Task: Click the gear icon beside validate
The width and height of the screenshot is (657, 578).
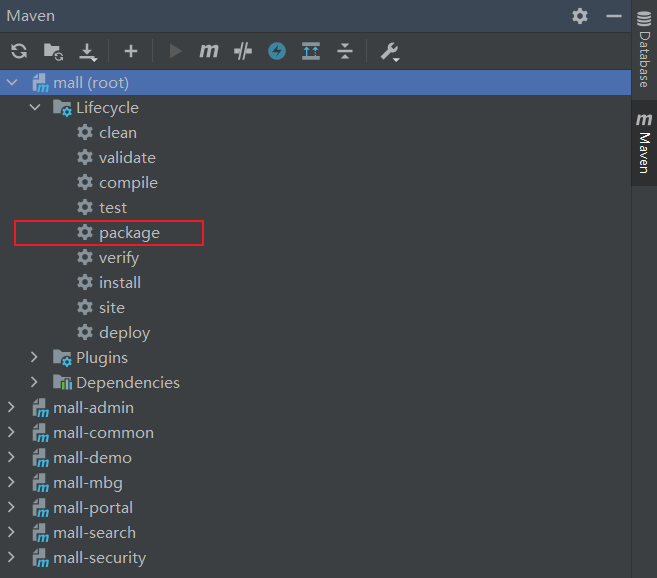Action: (x=85, y=158)
